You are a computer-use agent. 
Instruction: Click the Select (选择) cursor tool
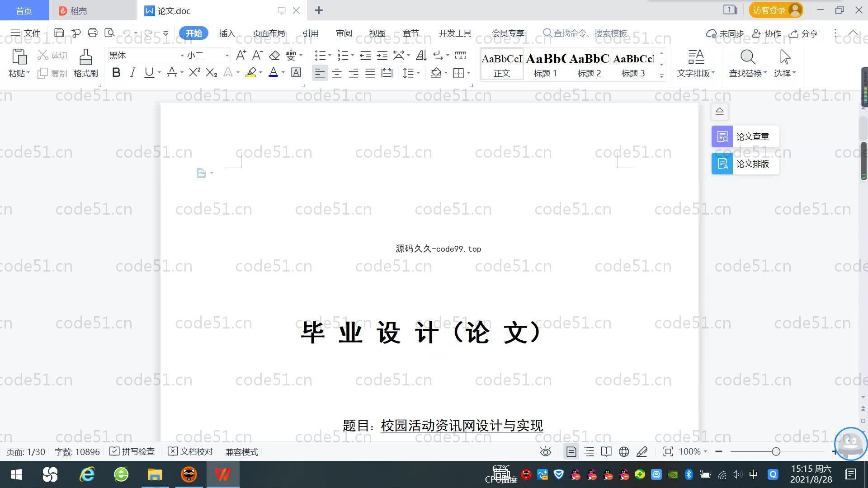click(x=785, y=63)
